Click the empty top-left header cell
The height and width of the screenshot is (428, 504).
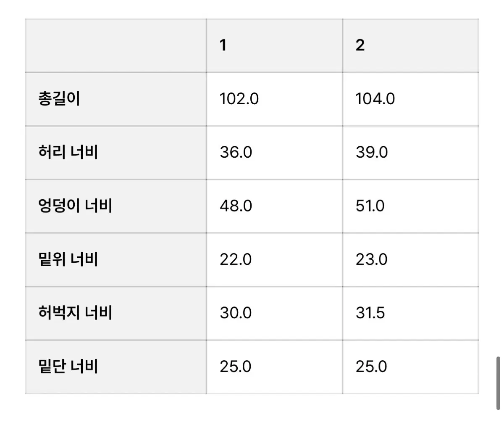[116, 45]
